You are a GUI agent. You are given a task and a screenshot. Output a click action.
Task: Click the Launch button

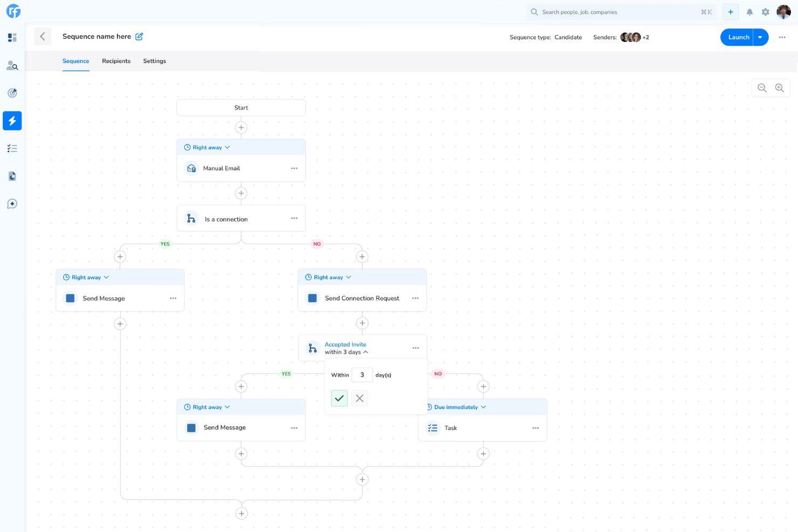[737, 37]
